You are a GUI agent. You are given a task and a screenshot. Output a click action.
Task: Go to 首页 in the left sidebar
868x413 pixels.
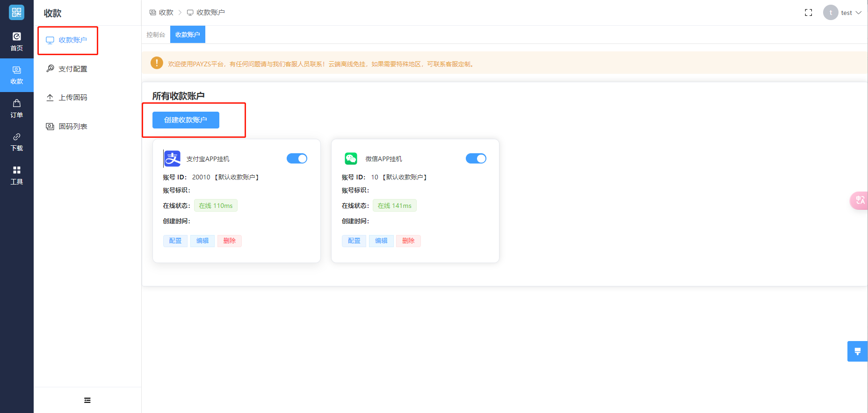pos(16,42)
